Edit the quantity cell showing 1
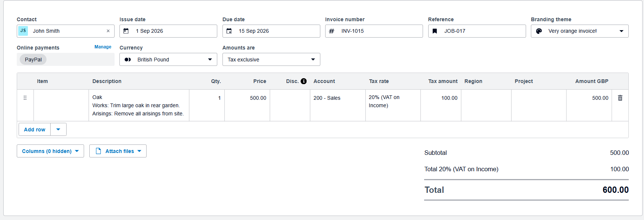 pyautogui.click(x=207, y=105)
